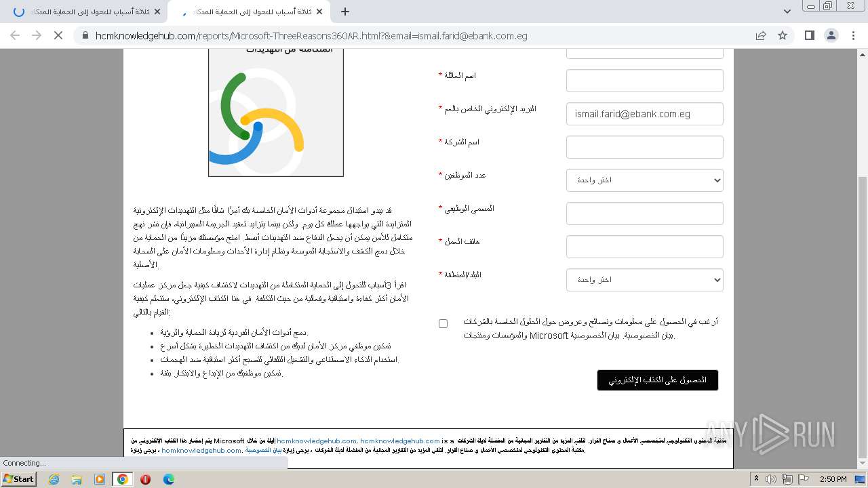This screenshot has width=868, height=488.
Task: Click the browser forward arrow
Action: 37,35
